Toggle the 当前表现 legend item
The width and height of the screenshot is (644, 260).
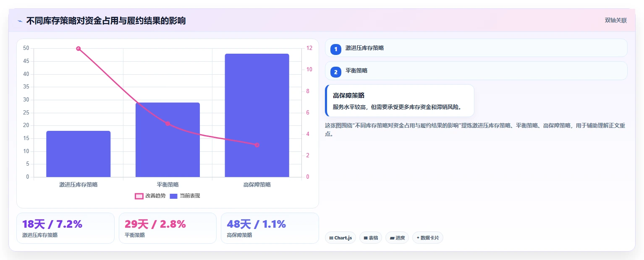point(185,196)
